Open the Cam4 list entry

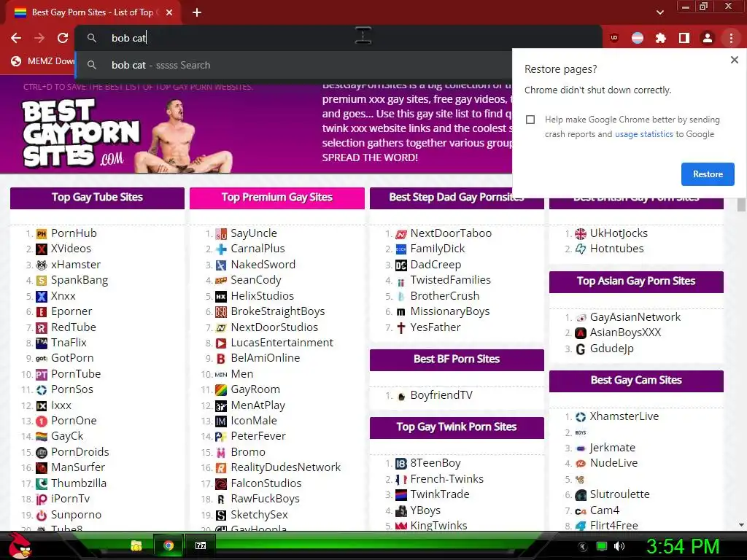(604, 510)
